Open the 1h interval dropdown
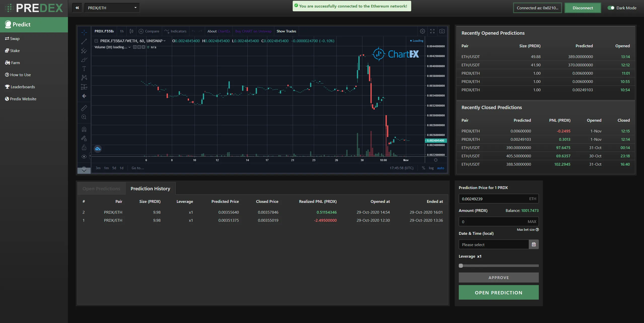 (122, 31)
